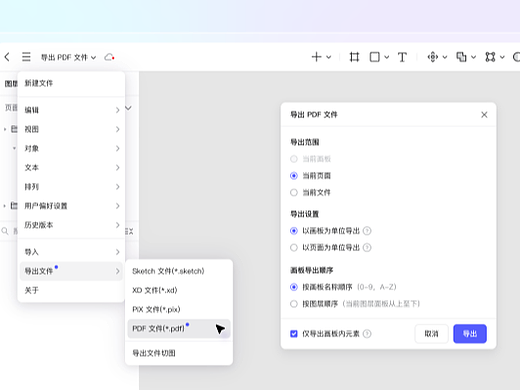The image size is (520, 390).
Task: Export as PIX 文件(*.pix)
Action: point(179,309)
